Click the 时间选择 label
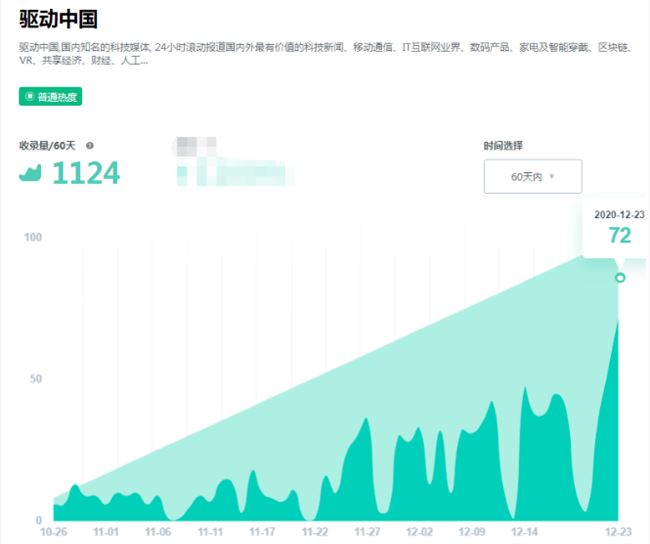The height and width of the screenshot is (544, 650). click(x=503, y=146)
